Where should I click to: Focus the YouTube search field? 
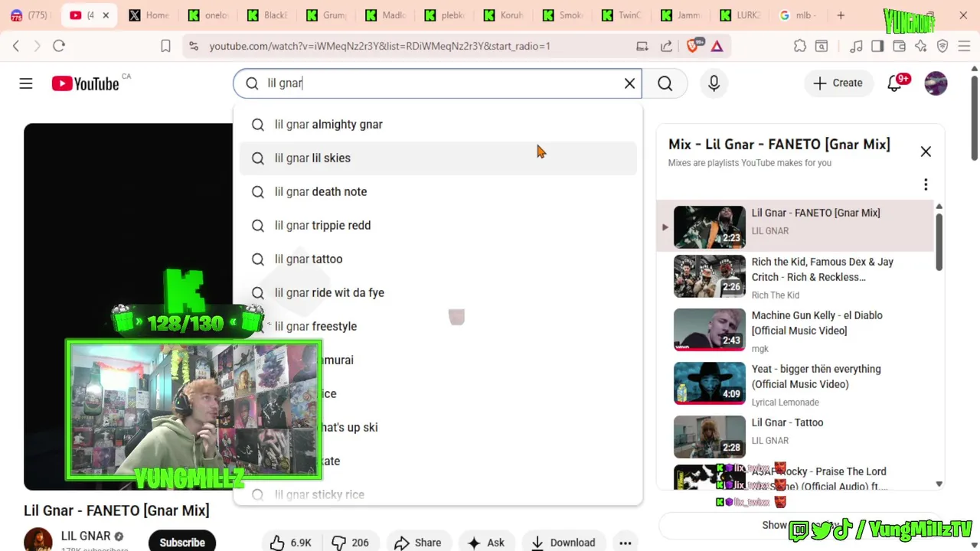(437, 83)
